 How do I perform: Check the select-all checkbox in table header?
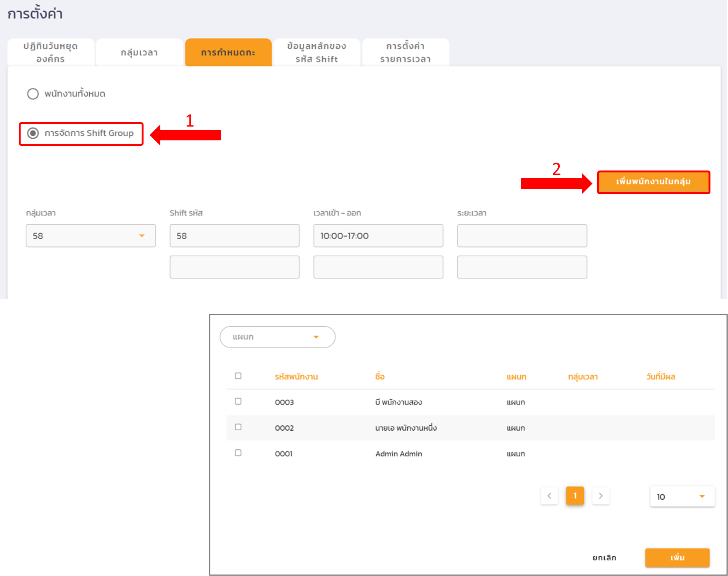238,376
